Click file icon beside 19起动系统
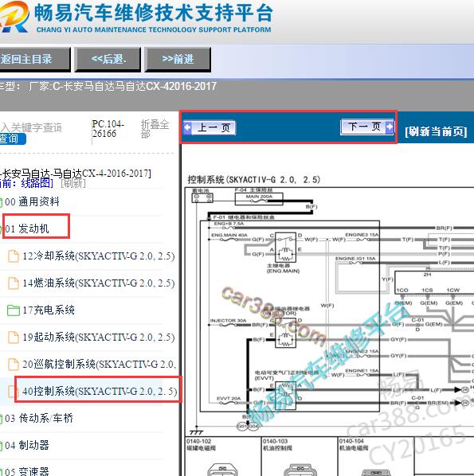 [x=14, y=337]
